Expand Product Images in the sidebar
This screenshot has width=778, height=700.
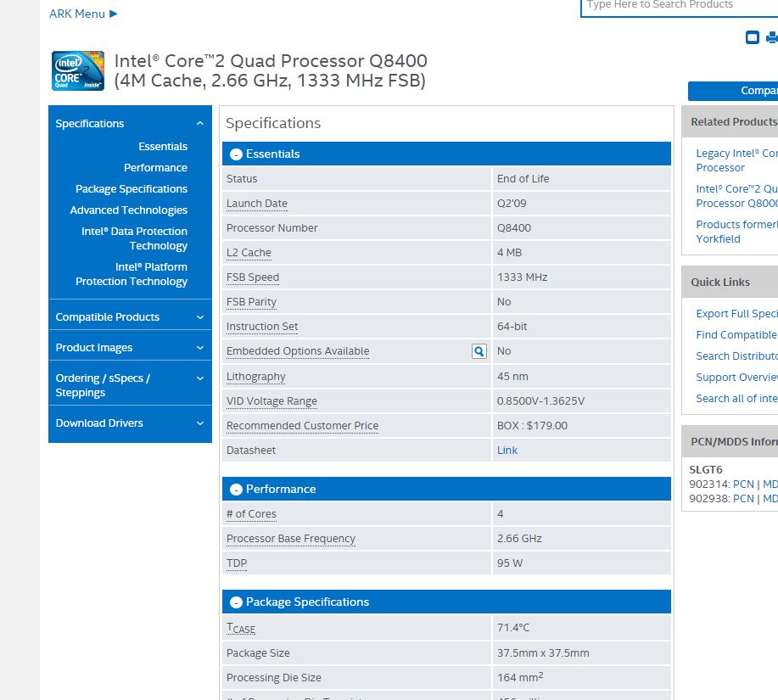(x=130, y=348)
